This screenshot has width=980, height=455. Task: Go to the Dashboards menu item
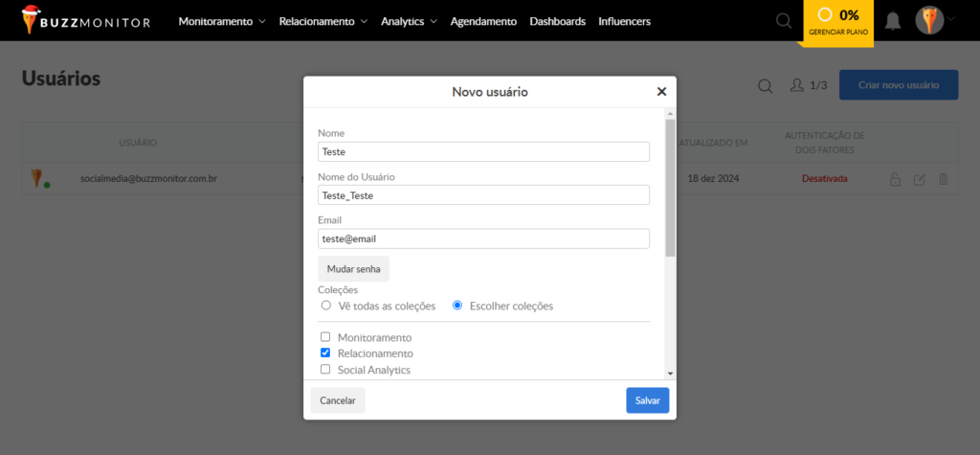point(557,20)
